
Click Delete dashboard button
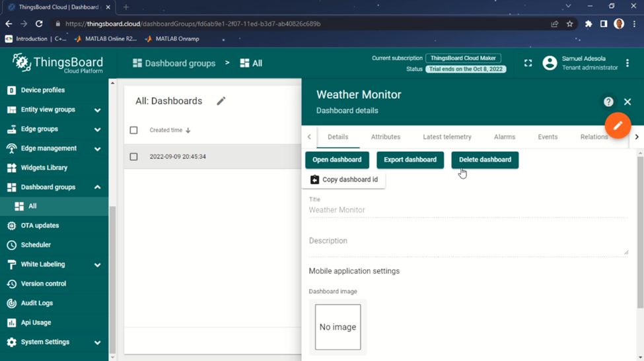[485, 160]
